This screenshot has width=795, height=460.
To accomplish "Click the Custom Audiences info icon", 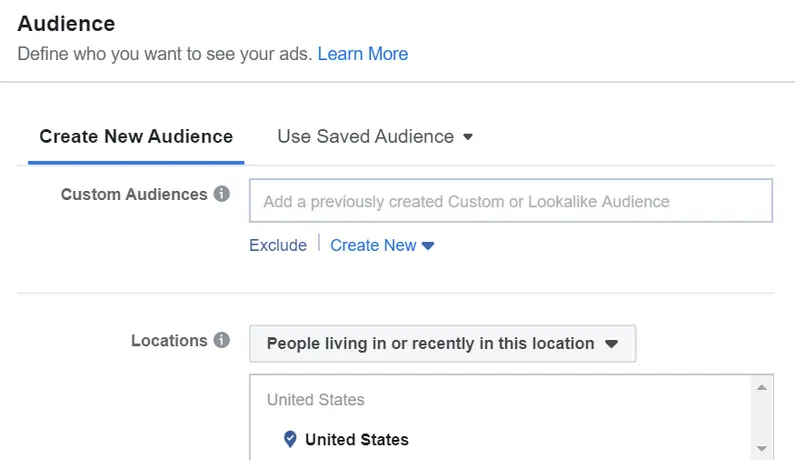I will click(222, 194).
